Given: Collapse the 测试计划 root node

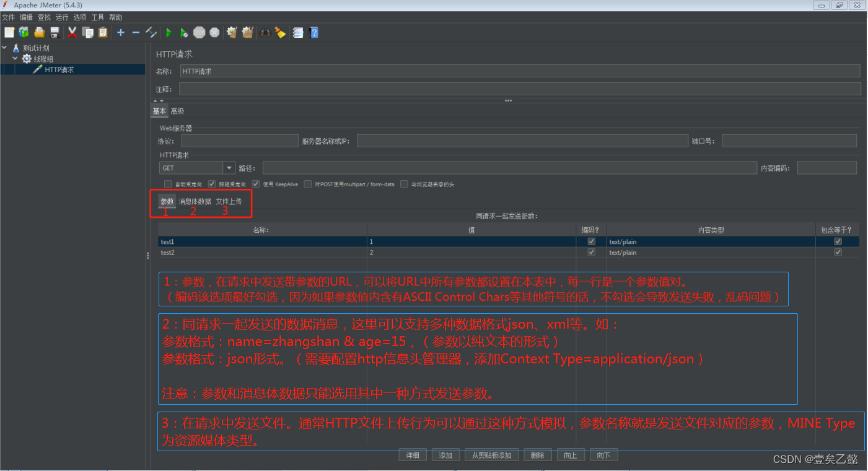Looking at the screenshot, I should [5, 48].
